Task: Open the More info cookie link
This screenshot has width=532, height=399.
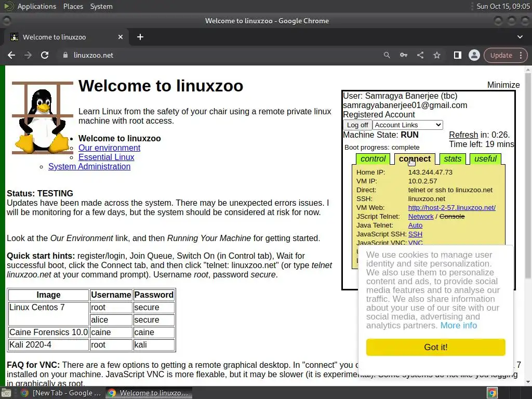Action: (x=458, y=325)
